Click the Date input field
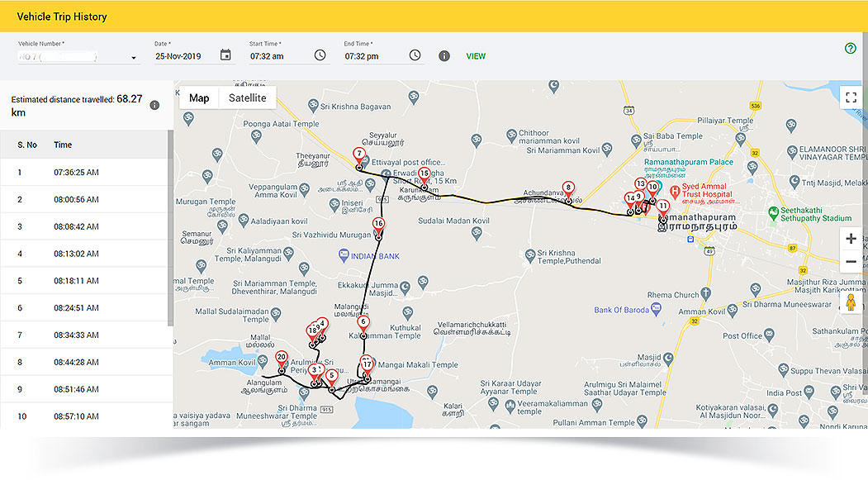 click(184, 56)
